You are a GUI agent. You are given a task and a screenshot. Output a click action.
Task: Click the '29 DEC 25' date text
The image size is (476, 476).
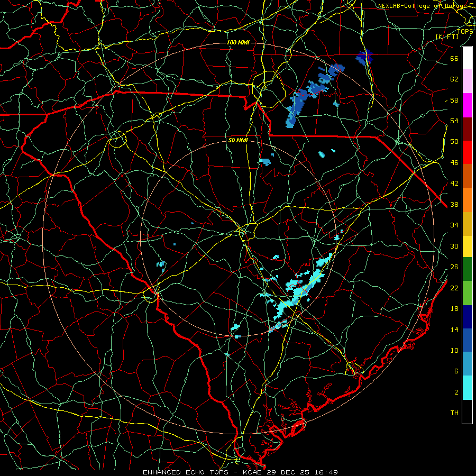tap(288, 472)
